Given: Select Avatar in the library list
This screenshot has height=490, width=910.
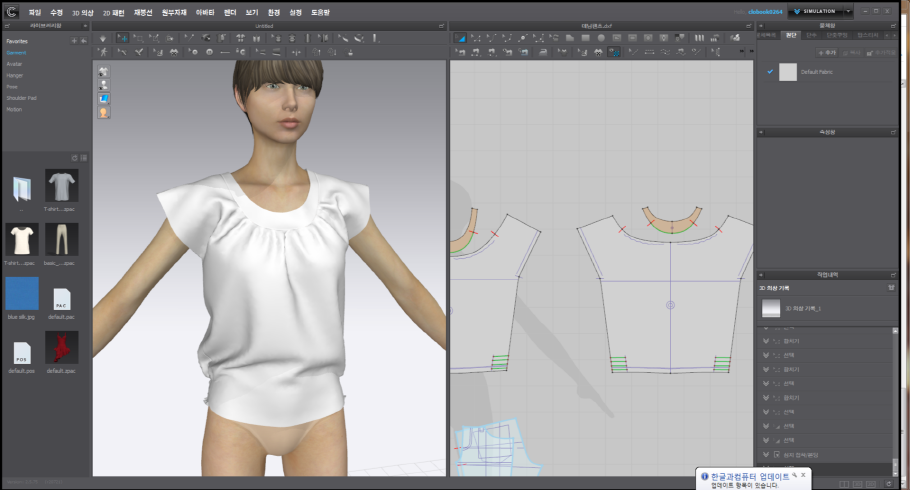Looking at the screenshot, I should point(15,64).
